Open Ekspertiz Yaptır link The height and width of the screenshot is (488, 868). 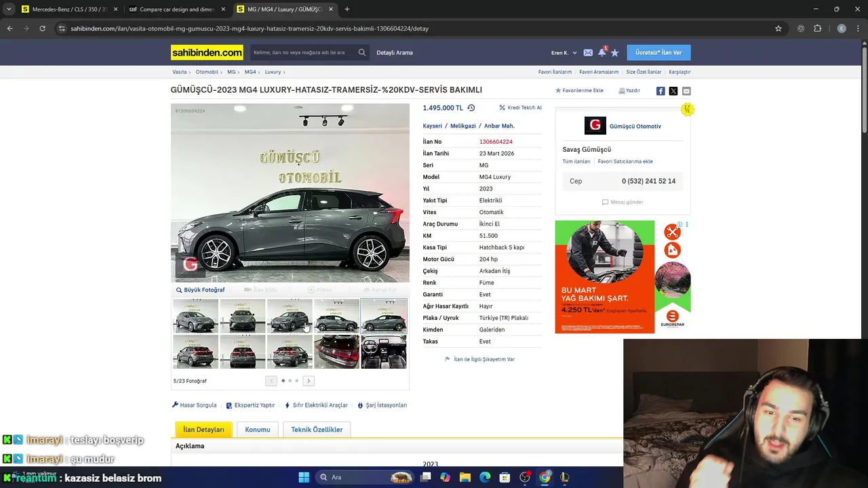pos(250,405)
